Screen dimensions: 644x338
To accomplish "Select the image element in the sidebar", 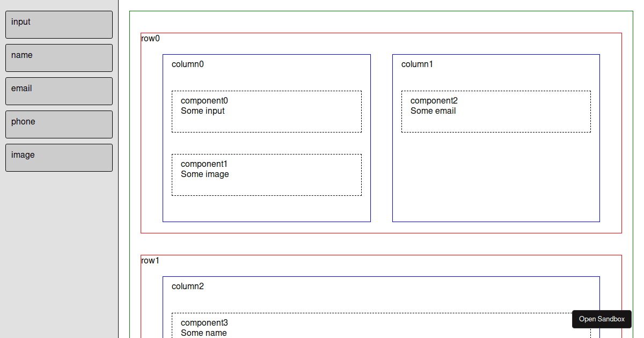I will pyautogui.click(x=58, y=157).
